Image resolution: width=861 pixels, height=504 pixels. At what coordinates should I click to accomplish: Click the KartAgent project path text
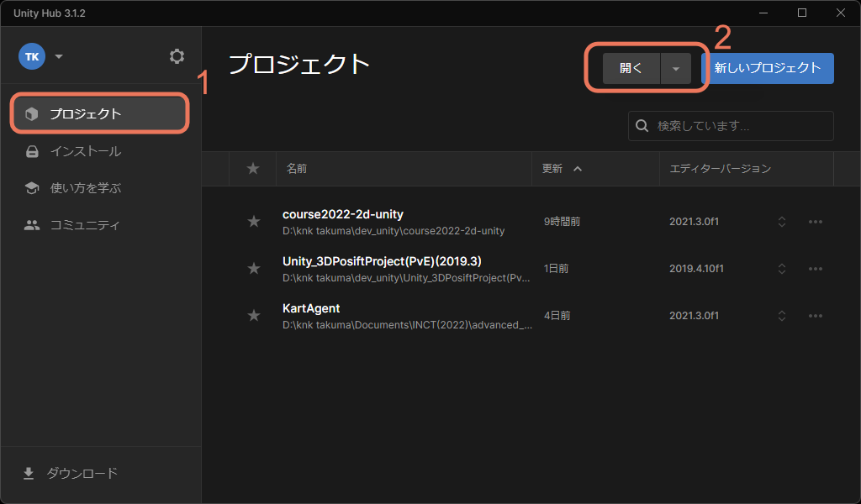(407, 325)
